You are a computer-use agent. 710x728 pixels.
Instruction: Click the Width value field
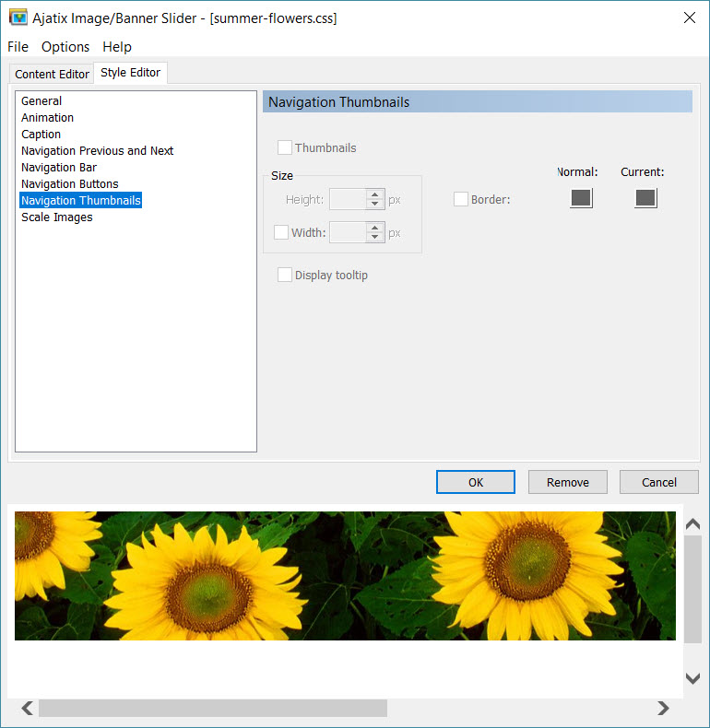pos(348,232)
